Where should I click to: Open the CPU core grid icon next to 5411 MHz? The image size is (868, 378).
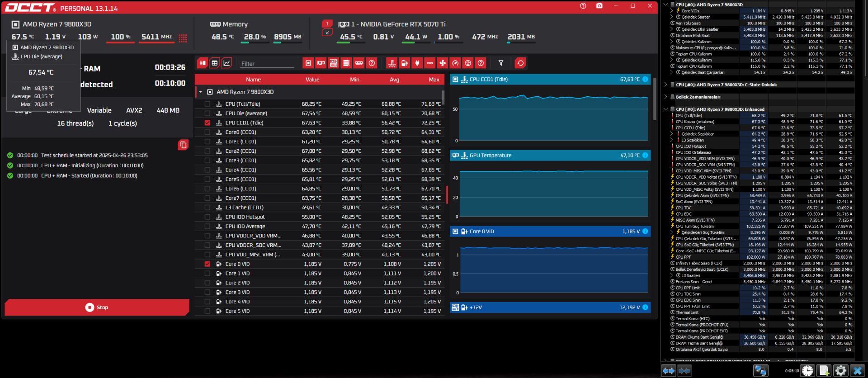[x=183, y=38]
